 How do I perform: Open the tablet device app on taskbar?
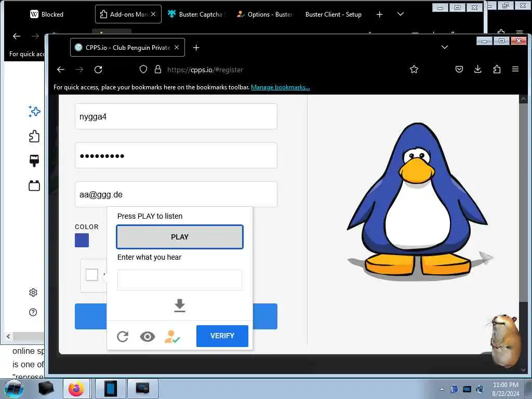pyautogui.click(x=110, y=389)
